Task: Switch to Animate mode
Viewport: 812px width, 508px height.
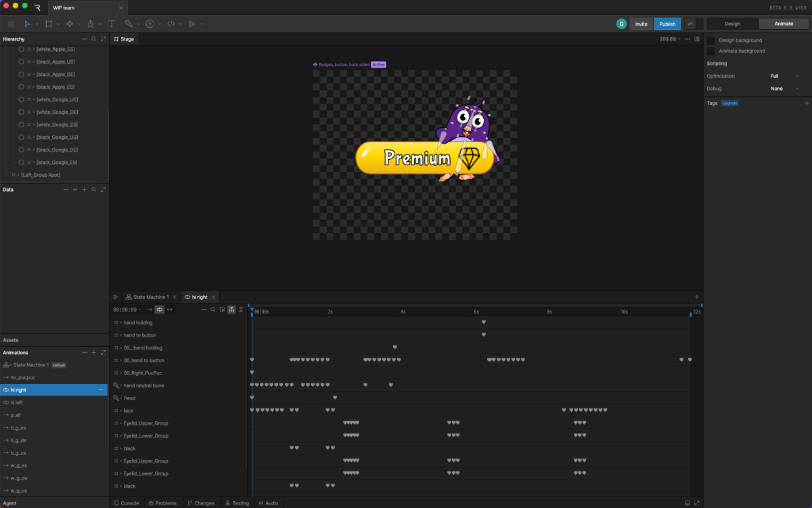Action: (784, 24)
